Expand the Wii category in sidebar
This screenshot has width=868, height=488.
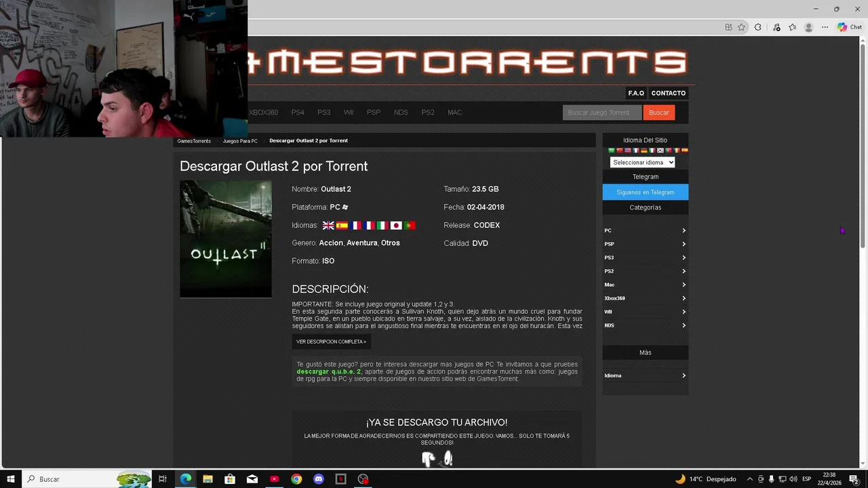click(x=645, y=312)
